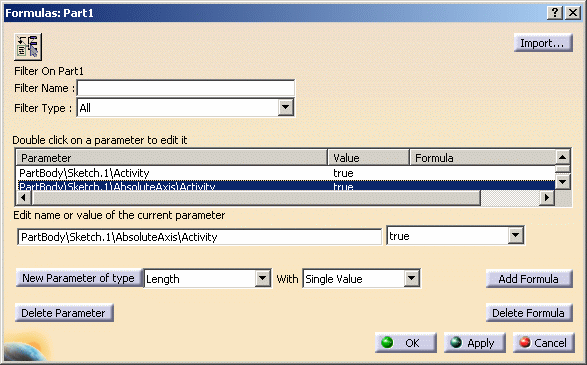Toggle the incremental filter icon button

[28, 46]
